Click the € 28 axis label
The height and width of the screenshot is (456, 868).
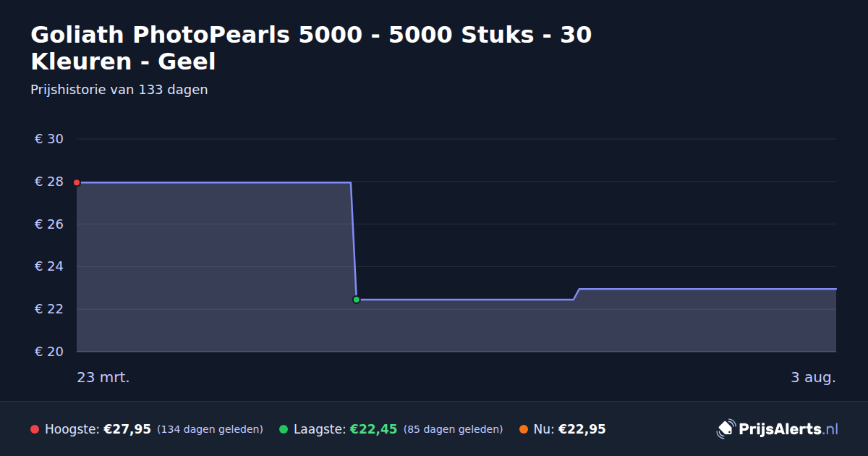tap(49, 182)
